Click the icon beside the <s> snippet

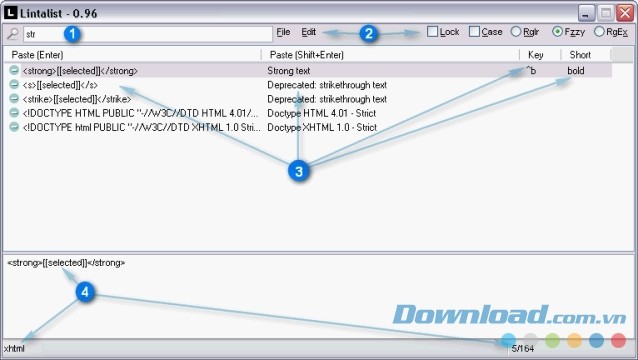click(x=14, y=85)
